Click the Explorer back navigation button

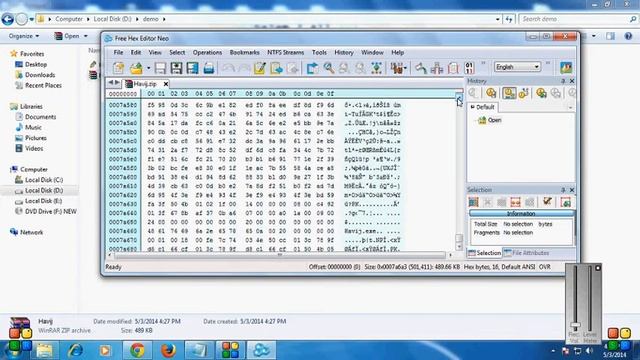coord(7,19)
